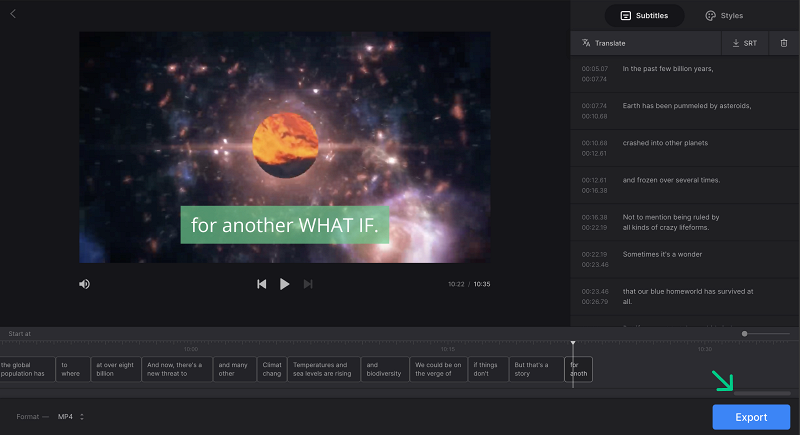800x435 pixels.
Task: Click the 00:10.68 start timestamp of 'crashed into other planets'
Action: (594, 143)
